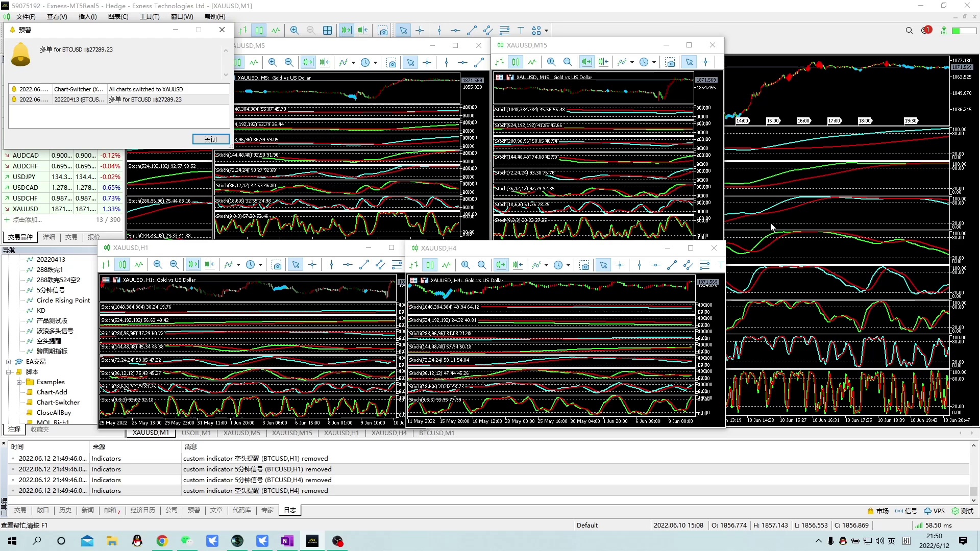
Task: Take a chart screenshot from main toolbar
Action: click(383, 31)
